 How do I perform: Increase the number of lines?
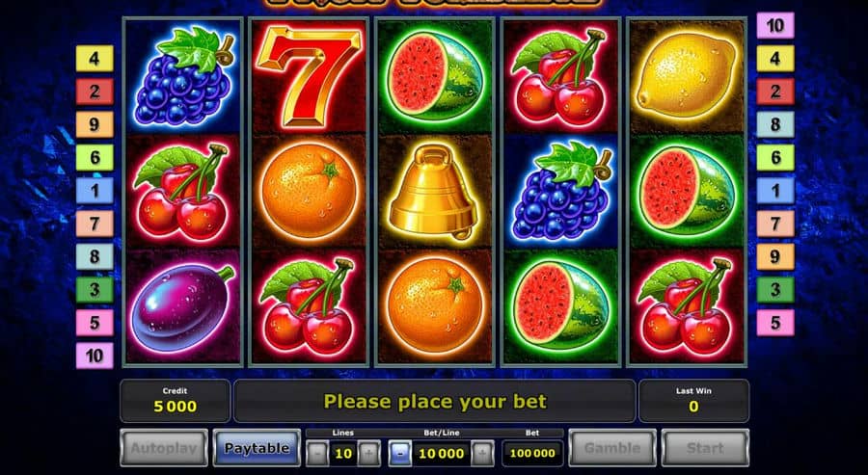(369, 454)
